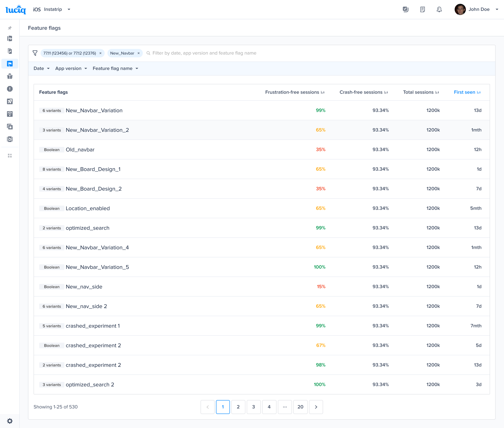Sort by Crash-free sessions column
The image size is (504, 428).
point(363,92)
